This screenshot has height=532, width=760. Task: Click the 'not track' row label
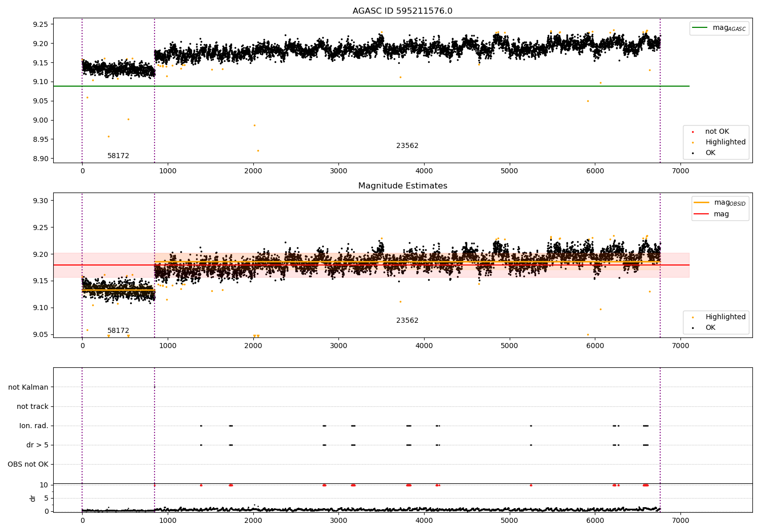[32, 407]
